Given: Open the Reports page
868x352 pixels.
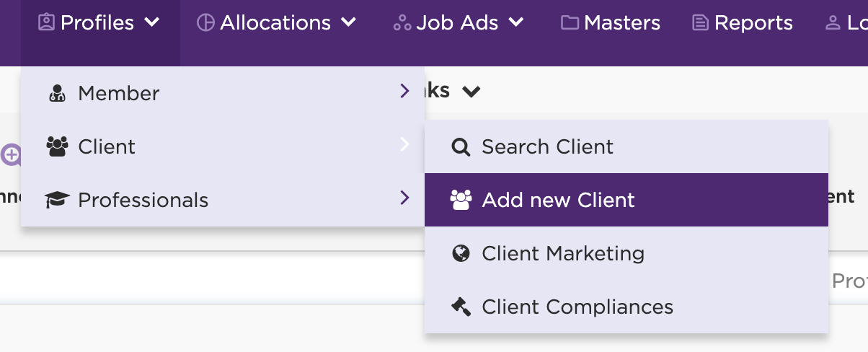Looking at the screenshot, I should click(x=743, y=23).
